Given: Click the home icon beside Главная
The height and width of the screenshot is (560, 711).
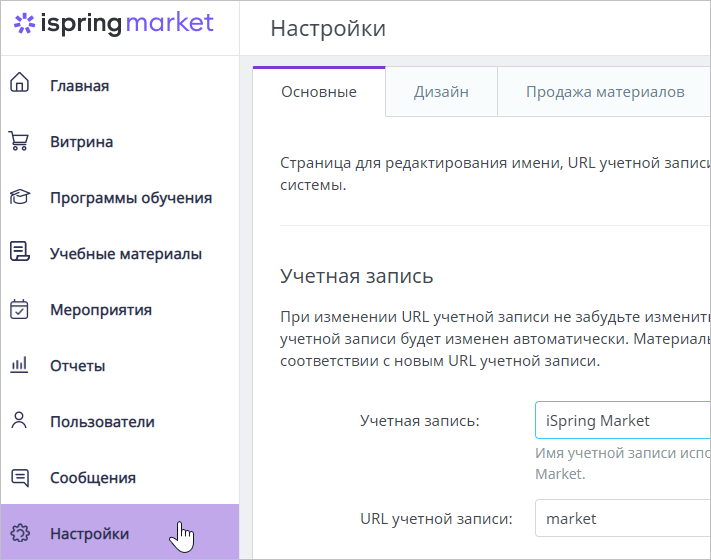Looking at the screenshot, I should pyautogui.click(x=19, y=82).
